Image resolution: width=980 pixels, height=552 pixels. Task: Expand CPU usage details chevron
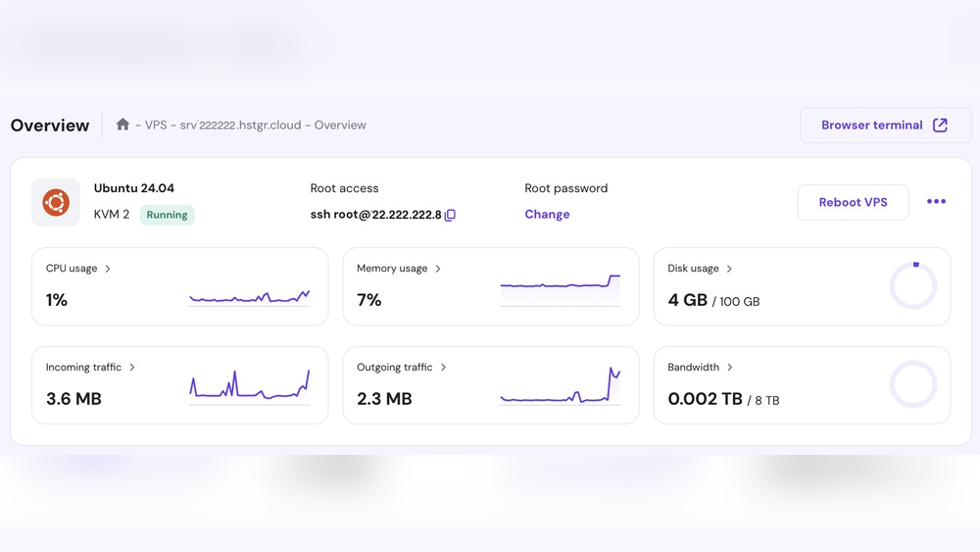point(108,269)
